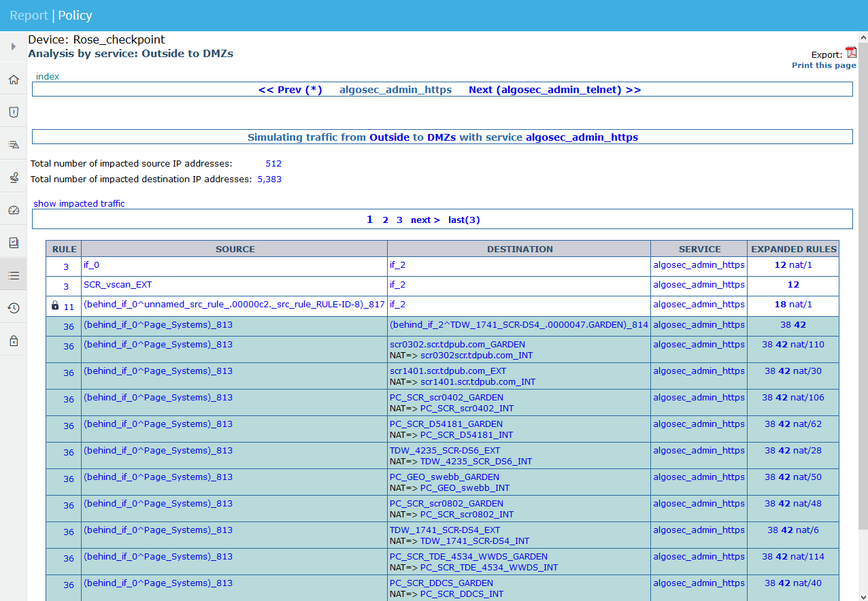Click the list warning icon in sidebar

point(13,145)
